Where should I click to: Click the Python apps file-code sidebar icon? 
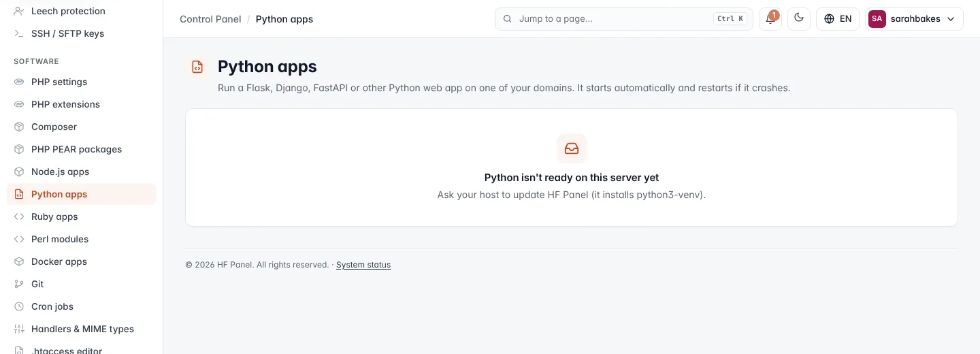(19, 194)
